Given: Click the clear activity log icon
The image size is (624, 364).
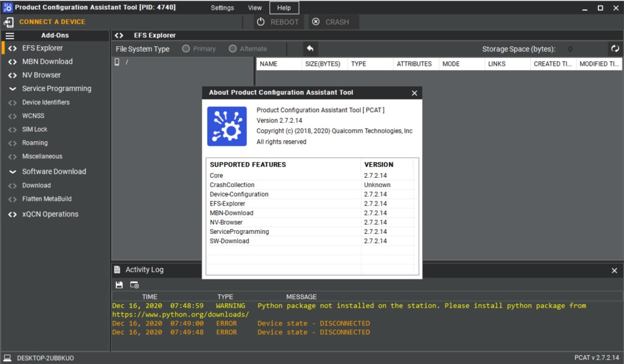Looking at the screenshot, I should tap(135, 285).
